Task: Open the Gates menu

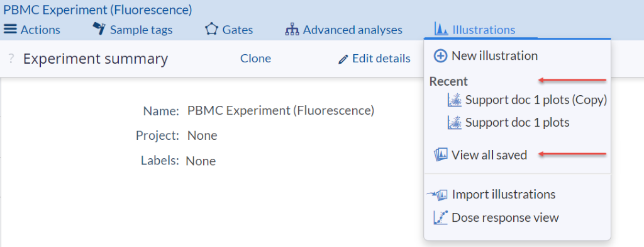Action: (x=237, y=30)
